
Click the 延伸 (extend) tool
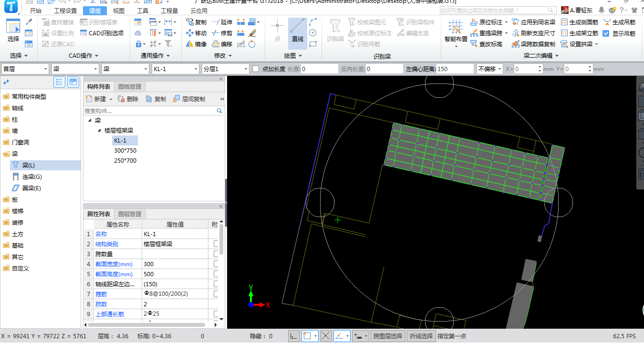pyautogui.click(x=222, y=22)
